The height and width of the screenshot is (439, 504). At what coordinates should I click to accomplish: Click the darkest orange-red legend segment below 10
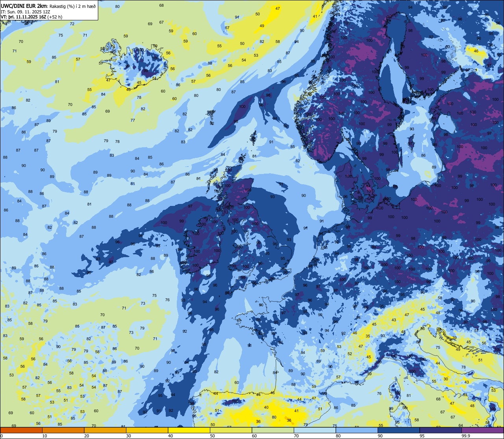21,430
